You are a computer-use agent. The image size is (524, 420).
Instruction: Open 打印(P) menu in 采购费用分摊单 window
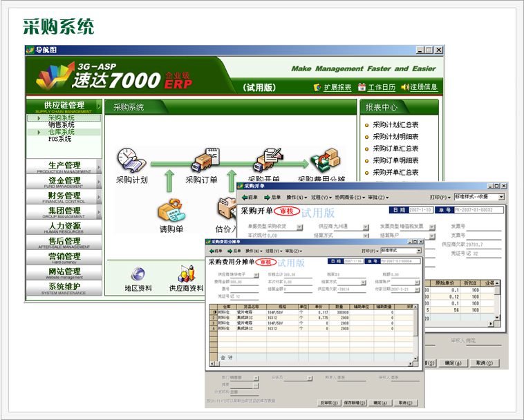pos(370,251)
